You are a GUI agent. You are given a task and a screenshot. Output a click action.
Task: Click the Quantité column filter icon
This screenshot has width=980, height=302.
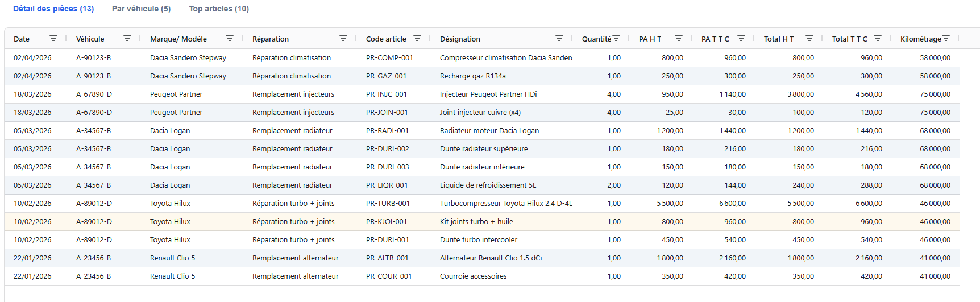616,38
